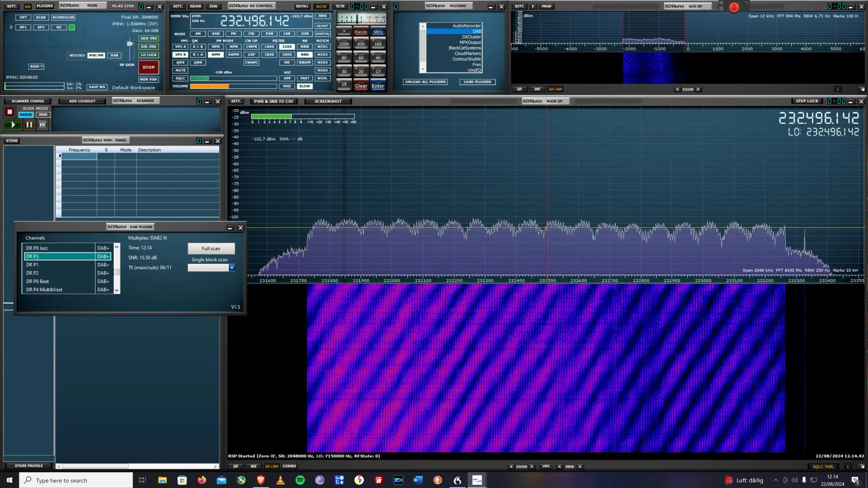Click SCREENSHOT in Main SP
Screen dimensions: 868x488
point(328,101)
